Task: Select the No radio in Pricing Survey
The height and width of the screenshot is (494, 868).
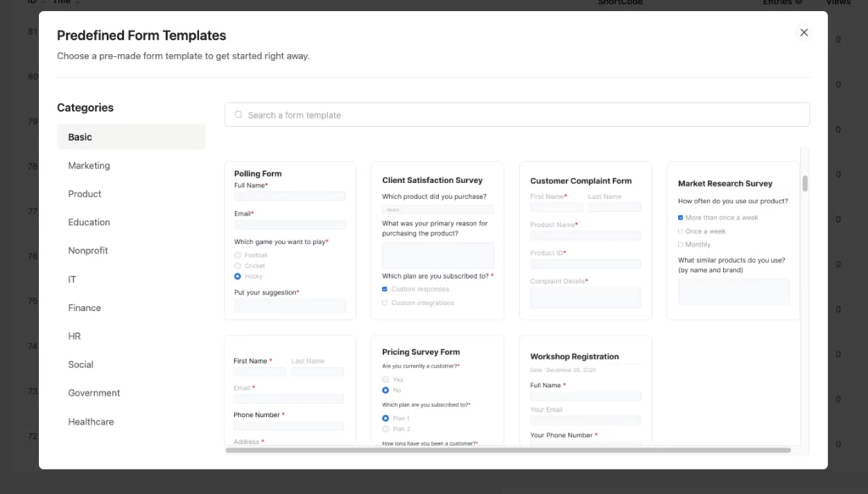Action: [386, 390]
